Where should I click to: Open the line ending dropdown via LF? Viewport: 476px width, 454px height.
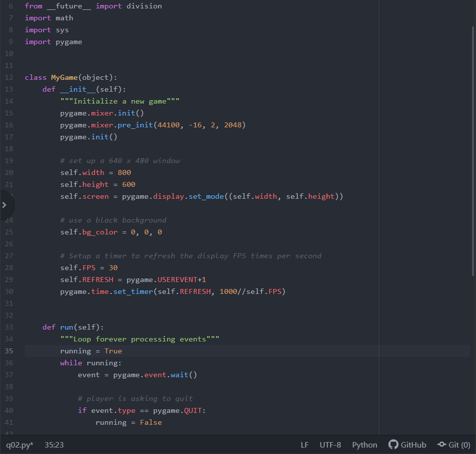pyautogui.click(x=304, y=445)
